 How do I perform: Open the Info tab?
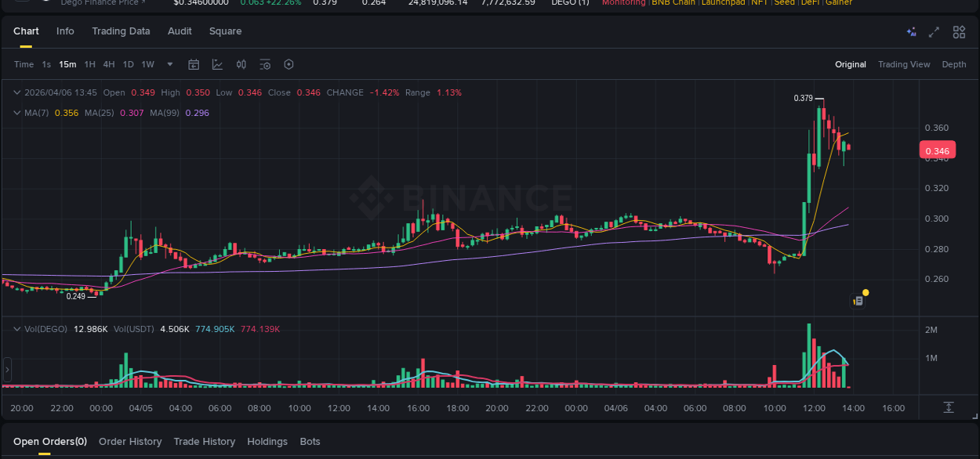tap(65, 31)
